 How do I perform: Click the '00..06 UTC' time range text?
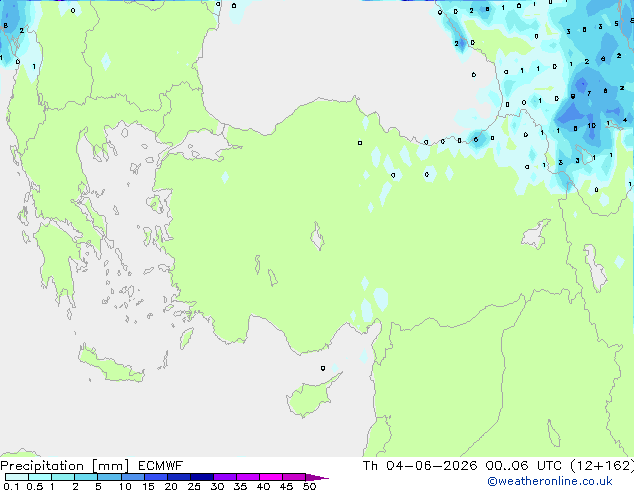523,466
